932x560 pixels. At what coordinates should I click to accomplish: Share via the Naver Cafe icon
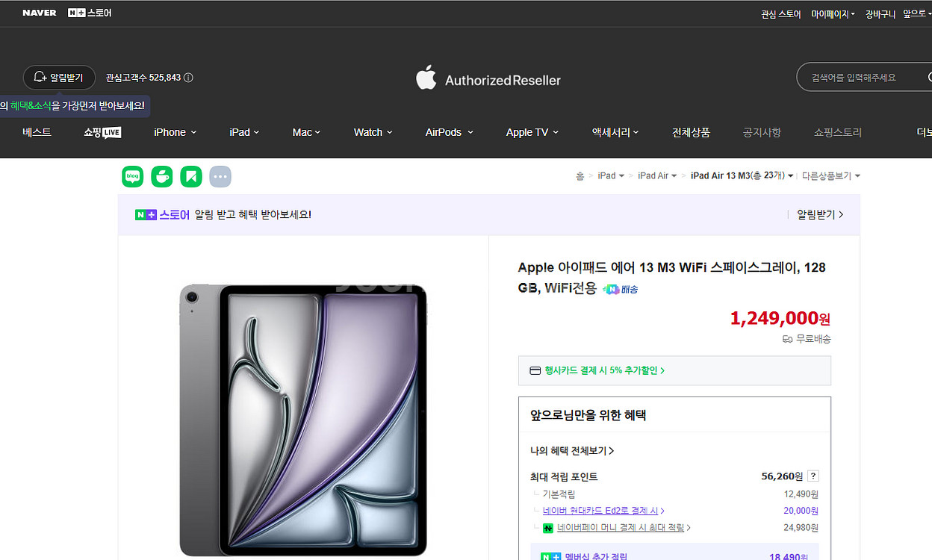coord(162,176)
